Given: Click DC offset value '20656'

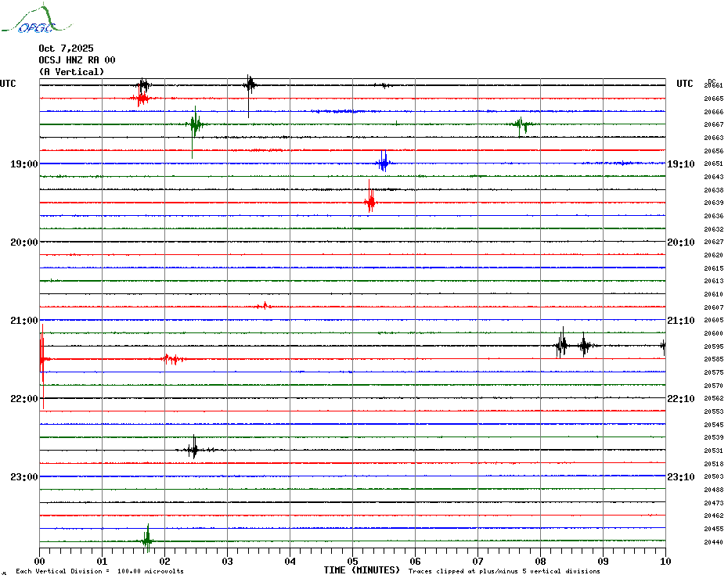Looking at the screenshot, I should [x=714, y=151].
